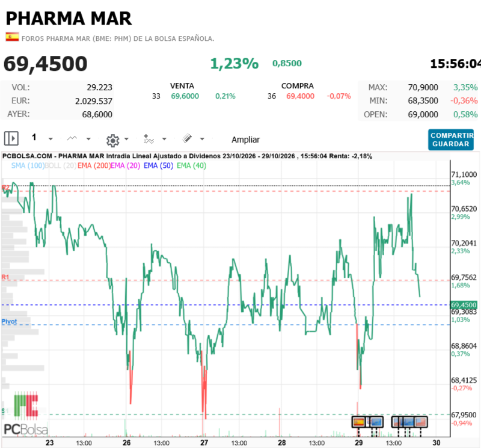Viewport: 481px width, 448px height.
Task: Click the PHARMA MAR heading
Action: [x=69, y=19]
